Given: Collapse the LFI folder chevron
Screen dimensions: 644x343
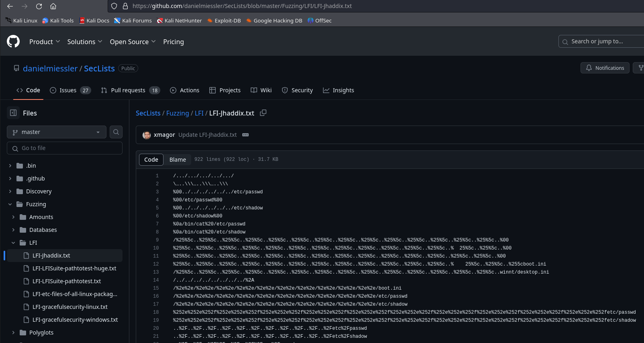Looking at the screenshot, I should pos(13,243).
